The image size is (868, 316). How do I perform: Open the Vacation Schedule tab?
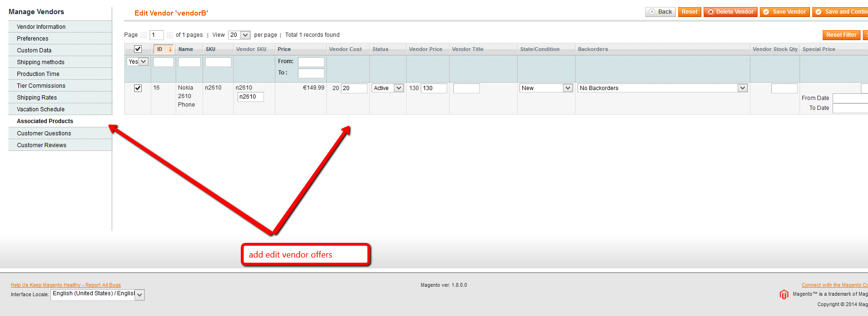point(60,109)
